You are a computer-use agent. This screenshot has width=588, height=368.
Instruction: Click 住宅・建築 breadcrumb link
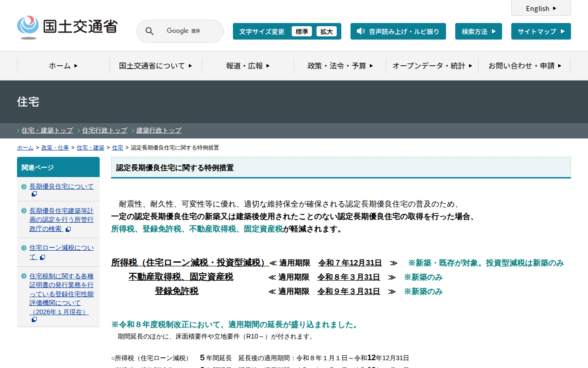click(x=90, y=148)
